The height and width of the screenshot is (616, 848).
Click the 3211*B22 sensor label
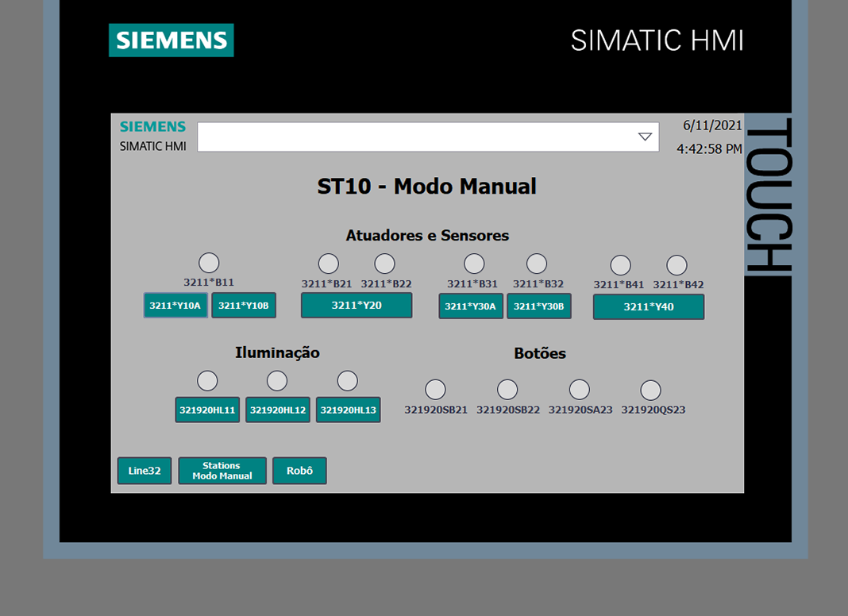[x=386, y=283]
